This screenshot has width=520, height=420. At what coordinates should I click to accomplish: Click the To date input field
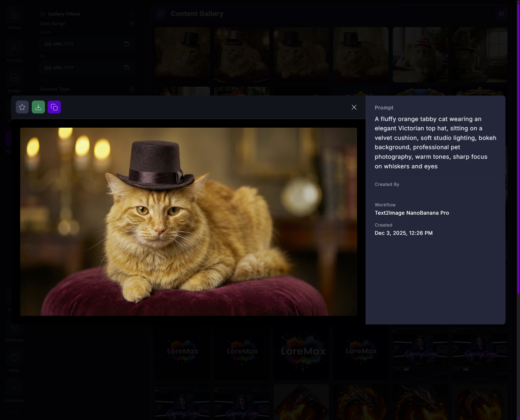[87, 67]
